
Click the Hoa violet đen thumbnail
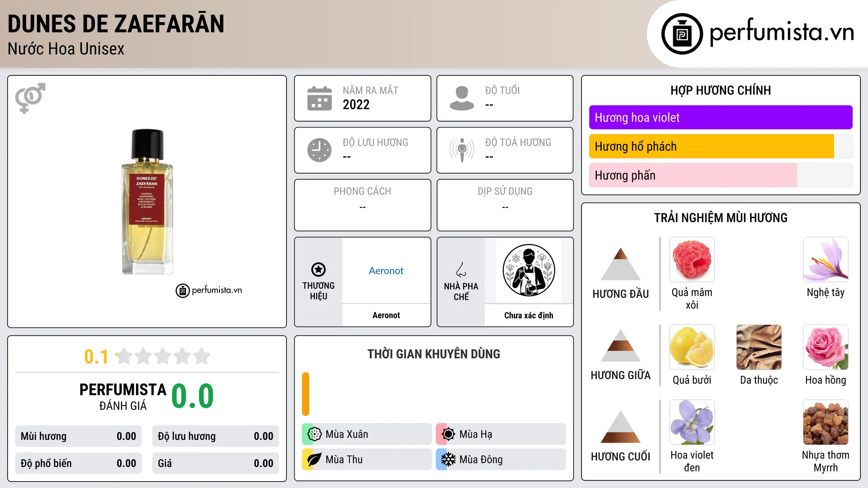click(x=692, y=422)
